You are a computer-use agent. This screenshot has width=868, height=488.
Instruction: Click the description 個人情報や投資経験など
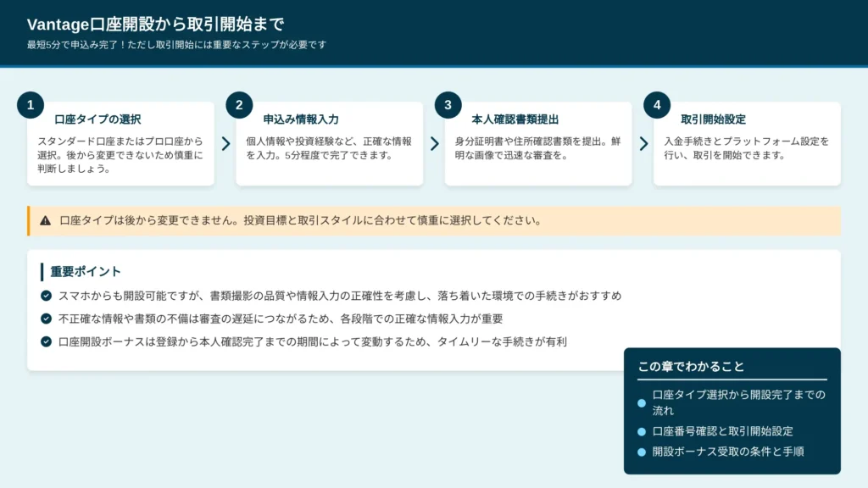pos(329,148)
